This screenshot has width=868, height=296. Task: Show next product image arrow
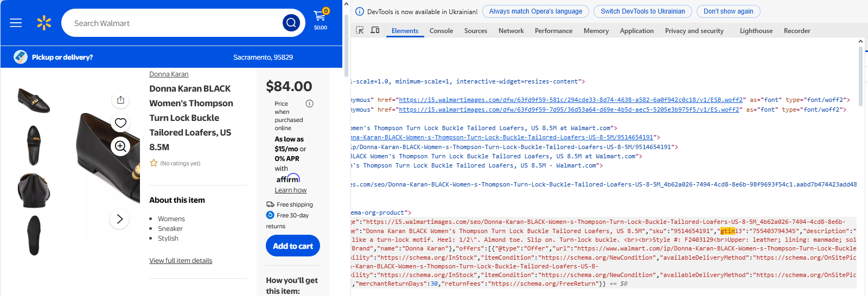[x=119, y=219]
